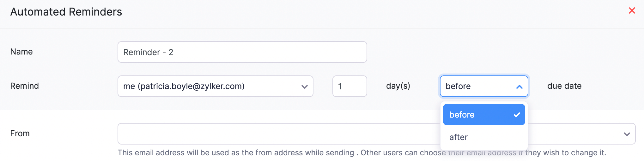Click the "This email address will be used" hint
644x161 pixels.
pos(236,153)
